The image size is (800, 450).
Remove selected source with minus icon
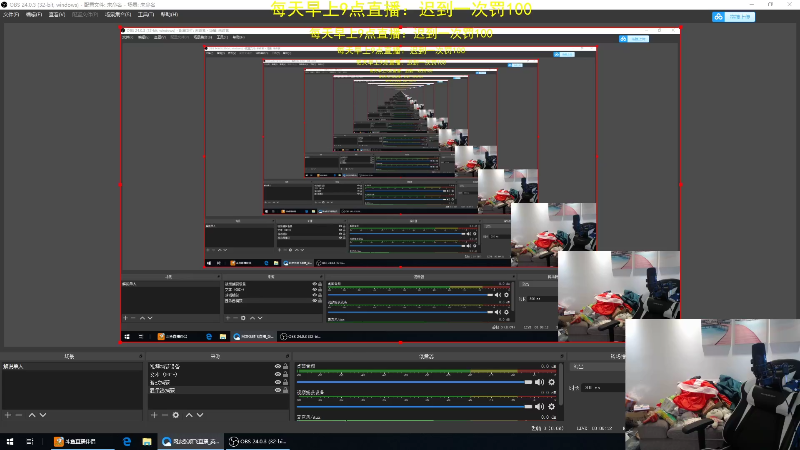pos(165,415)
